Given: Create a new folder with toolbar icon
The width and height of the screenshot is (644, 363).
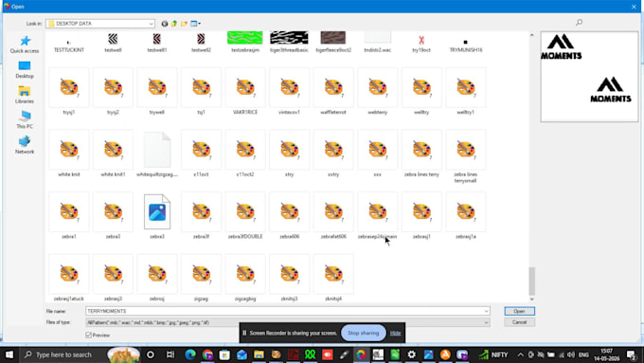Looking at the screenshot, I should [x=184, y=24].
